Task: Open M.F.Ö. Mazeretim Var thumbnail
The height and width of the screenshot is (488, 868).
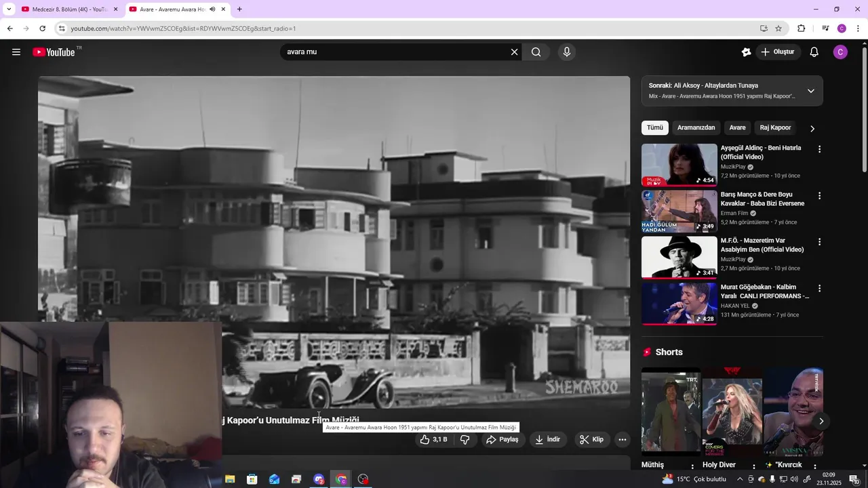Action: [679, 258]
